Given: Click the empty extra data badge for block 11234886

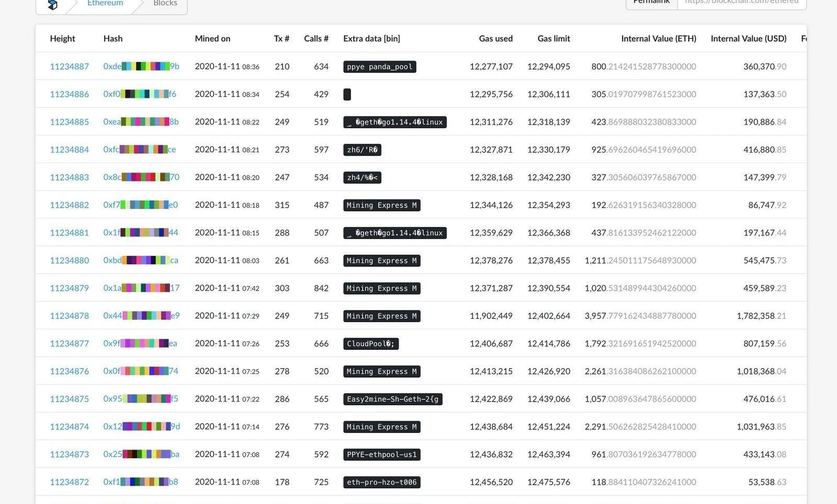Looking at the screenshot, I should (x=347, y=95).
